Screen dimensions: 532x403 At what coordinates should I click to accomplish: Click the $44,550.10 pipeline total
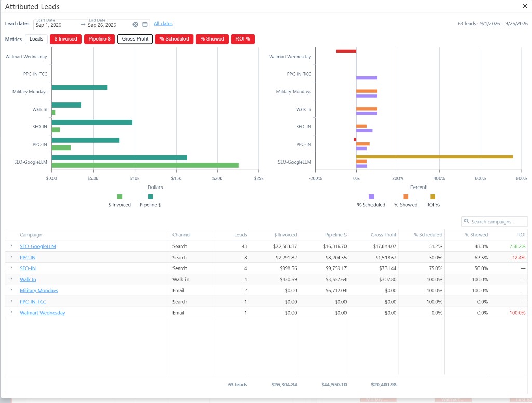click(x=334, y=385)
